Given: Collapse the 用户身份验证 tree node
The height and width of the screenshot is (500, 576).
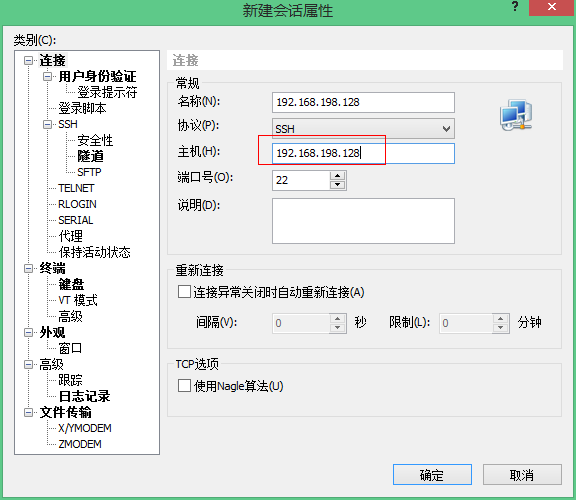Looking at the screenshot, I should [x=47, y=76].
